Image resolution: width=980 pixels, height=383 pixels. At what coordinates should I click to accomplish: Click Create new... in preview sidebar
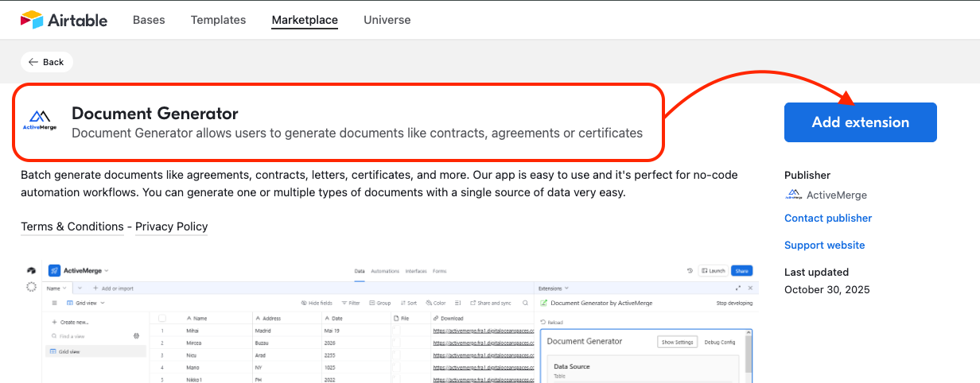point(70,322)
